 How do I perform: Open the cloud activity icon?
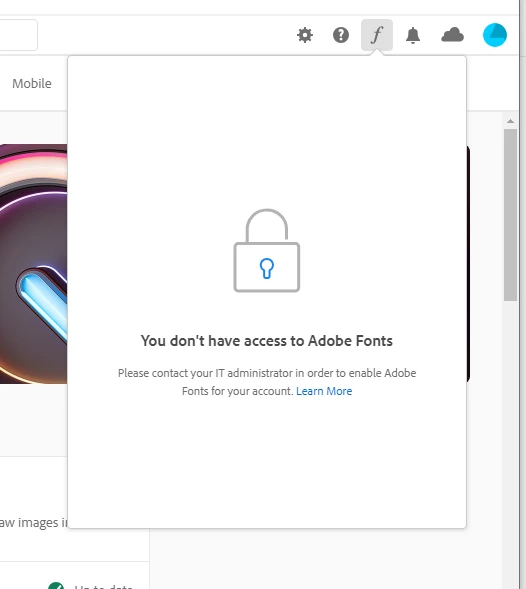tap(452, 35)
